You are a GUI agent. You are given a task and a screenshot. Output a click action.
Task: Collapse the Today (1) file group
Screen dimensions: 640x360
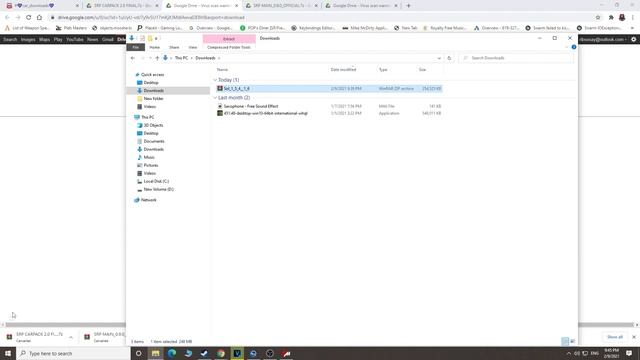point(215,80)
